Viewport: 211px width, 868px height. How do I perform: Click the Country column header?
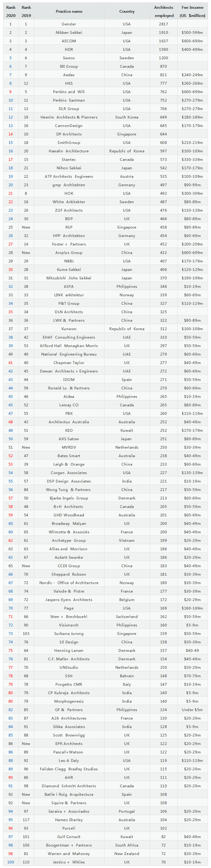click(x=127, y=11)
